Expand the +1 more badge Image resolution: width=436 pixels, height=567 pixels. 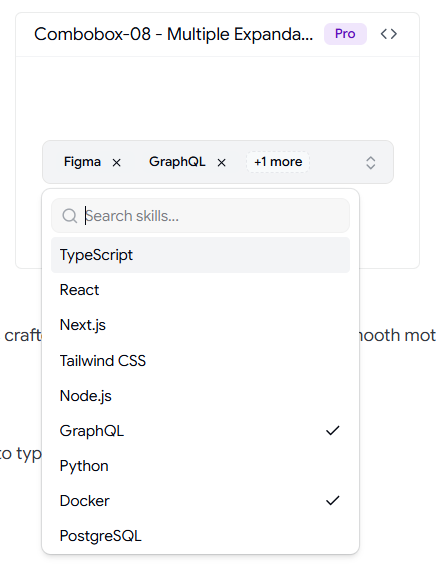click(x=278, y=162)
